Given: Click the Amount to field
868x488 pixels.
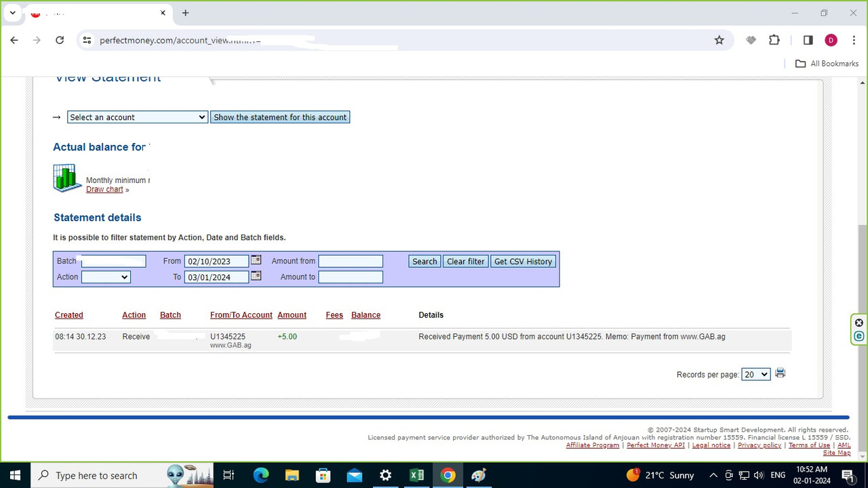Looking at the screenshot, I should pos(351,277).
